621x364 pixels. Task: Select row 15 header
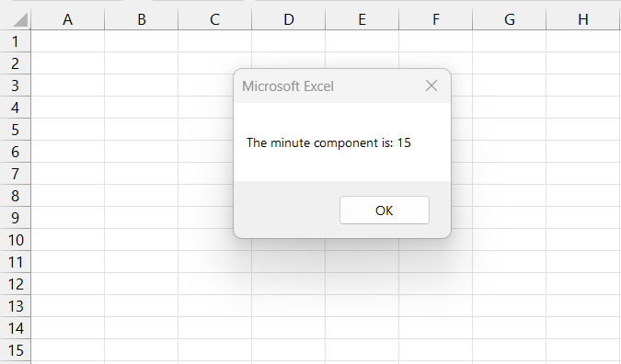[x=15, y=350]
